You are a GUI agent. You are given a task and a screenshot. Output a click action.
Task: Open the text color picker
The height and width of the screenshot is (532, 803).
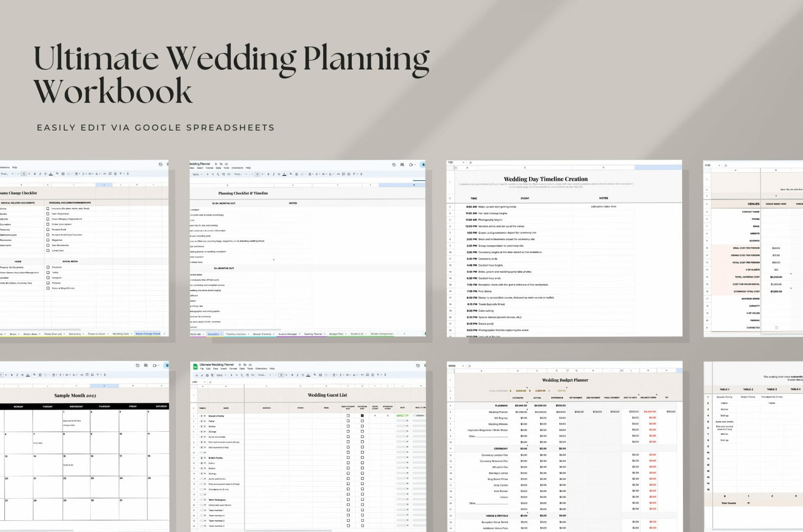[x=308, y=375]
